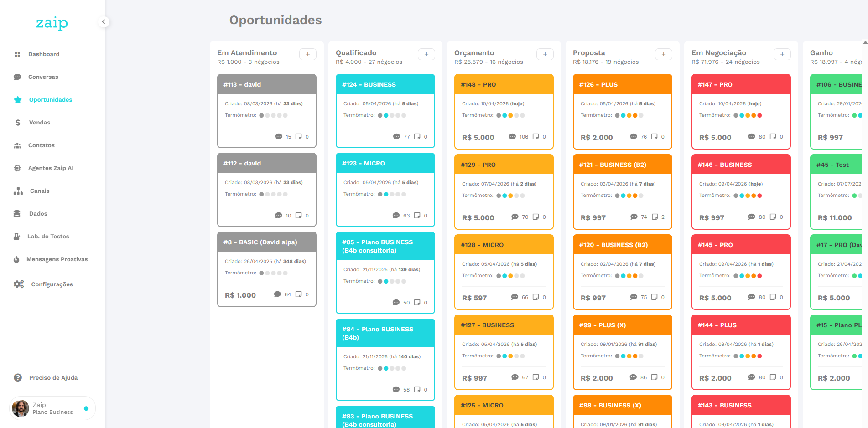
Task: Click the notes icon on card #144 PLUS
Action: (773, 377)
